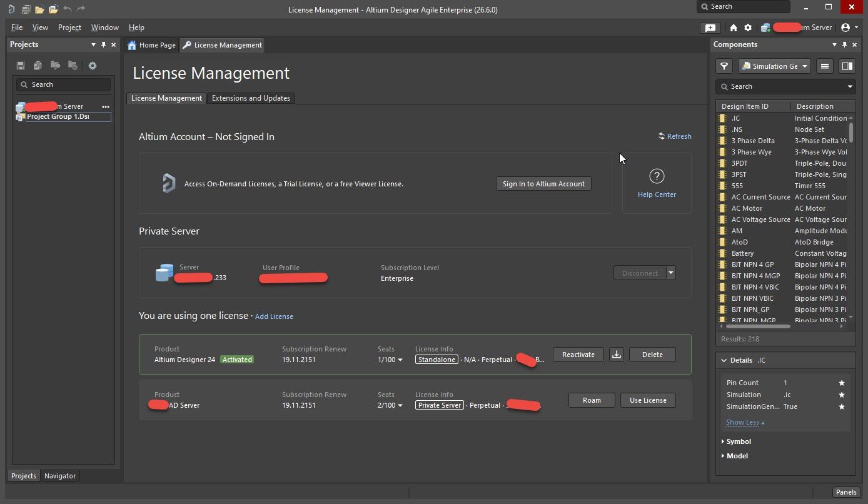This screenshot has height=504, width=868.
Task: Open the Help Center question mark icon
Action: 657,176
